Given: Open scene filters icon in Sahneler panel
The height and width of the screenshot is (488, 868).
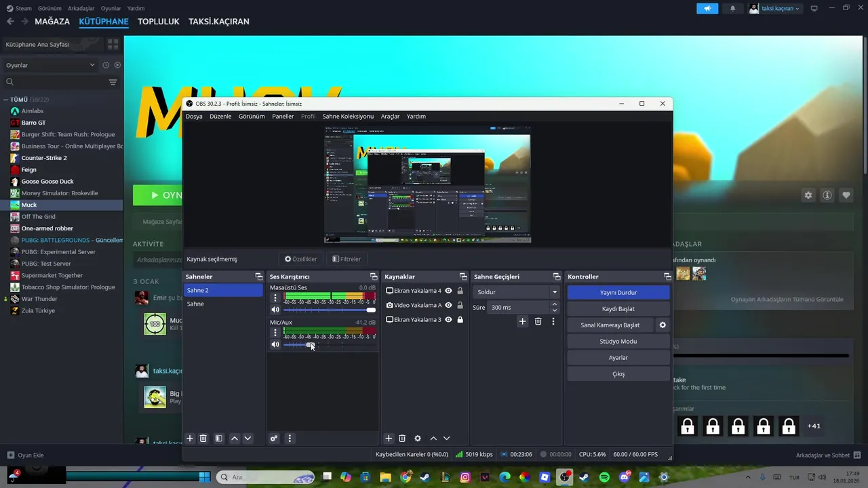Looking at the screenshot, I should tap(218, 439).
